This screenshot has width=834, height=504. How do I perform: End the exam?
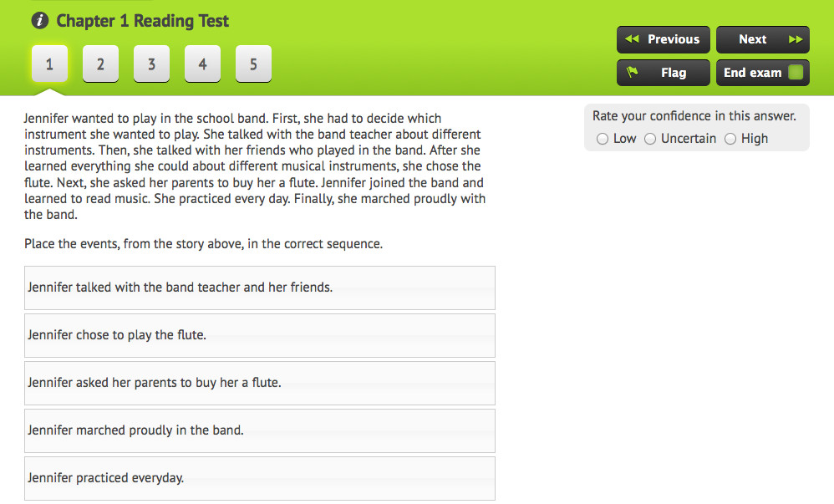763,73
